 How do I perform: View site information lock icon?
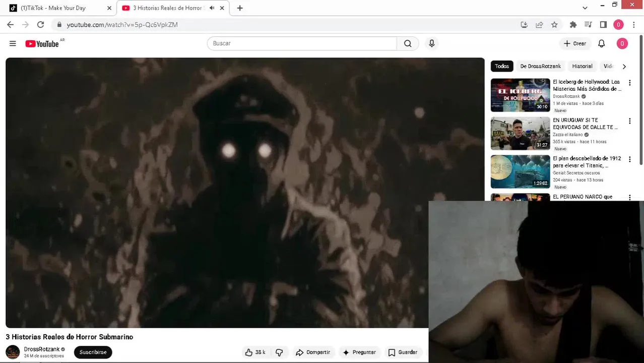coord(59,25)
